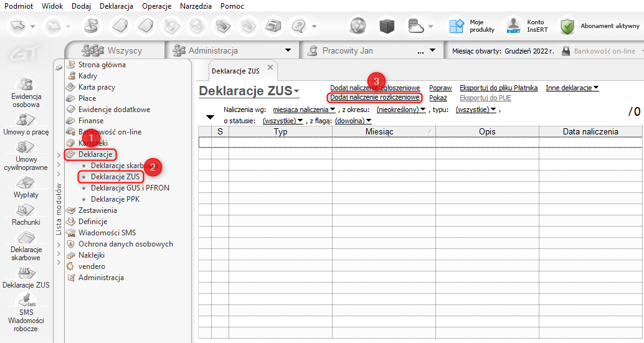Click the forward navigation arrow icon
Screen dimensions: 644x343
click(54, 26)
